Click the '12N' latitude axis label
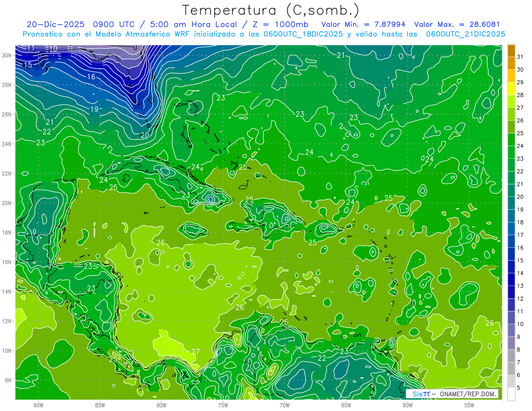The height and width of the screenshot is (411, 532). coord(6,321)
